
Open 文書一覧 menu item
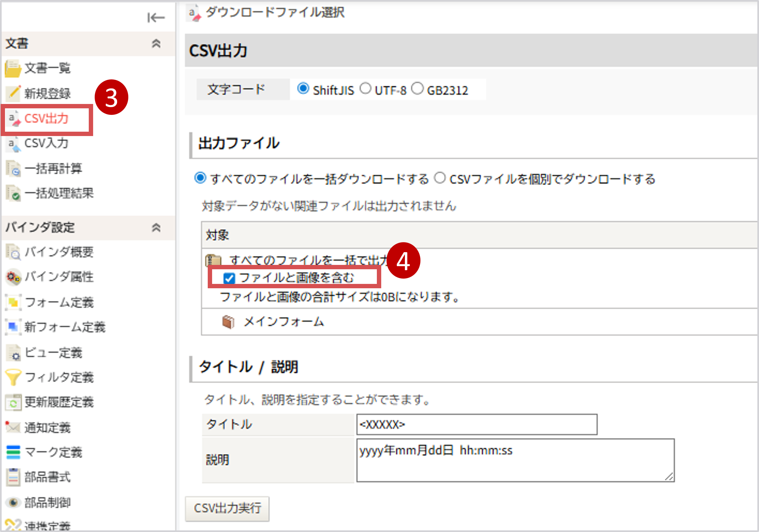(x=48, y=68)
